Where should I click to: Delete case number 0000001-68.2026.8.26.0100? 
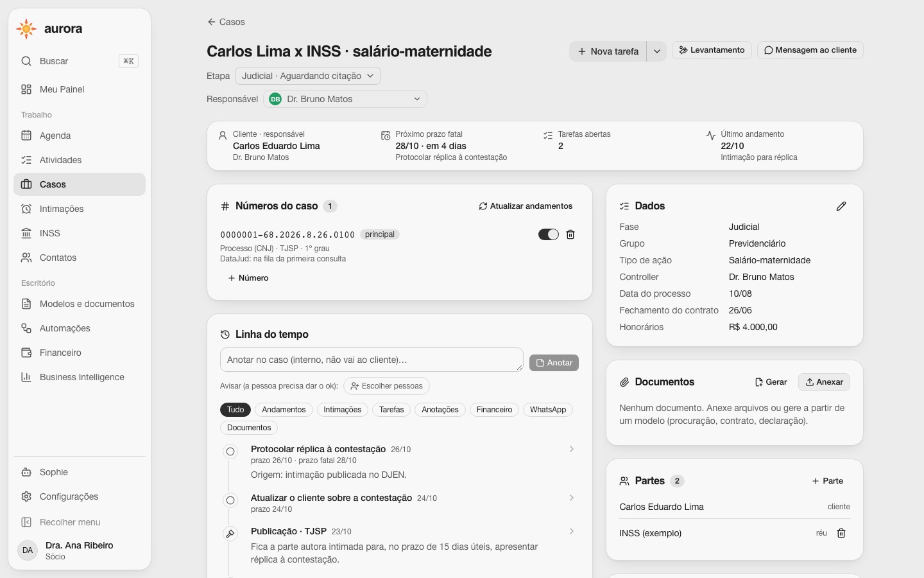[570, 234]
